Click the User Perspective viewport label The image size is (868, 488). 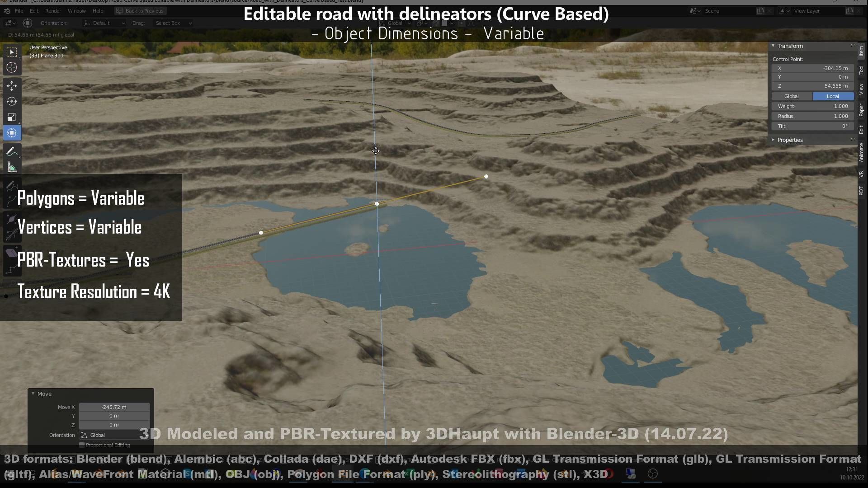click(48, 47)
